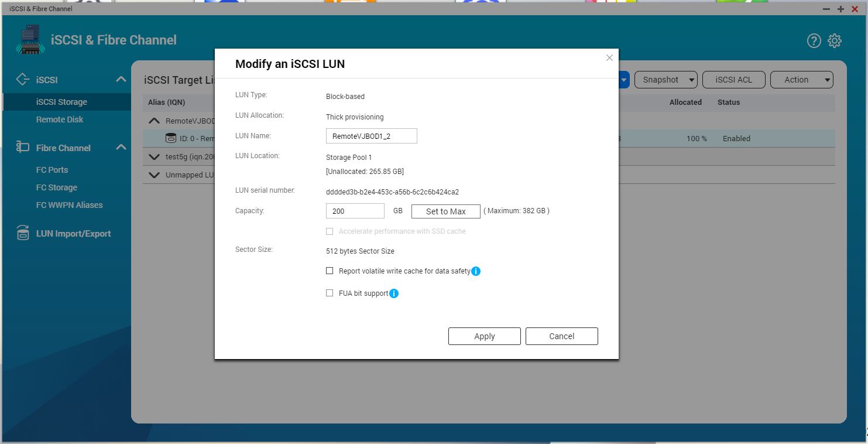The height and width of the screenshot is (444, 868).
Task: Enable Report volatile write cache checkbox
Action: point(330,271)
